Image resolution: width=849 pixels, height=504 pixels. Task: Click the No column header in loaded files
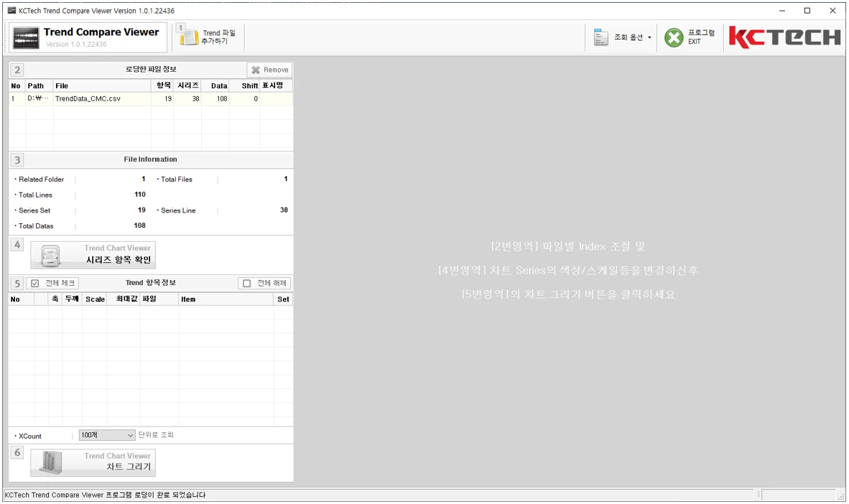click(17, 85)
